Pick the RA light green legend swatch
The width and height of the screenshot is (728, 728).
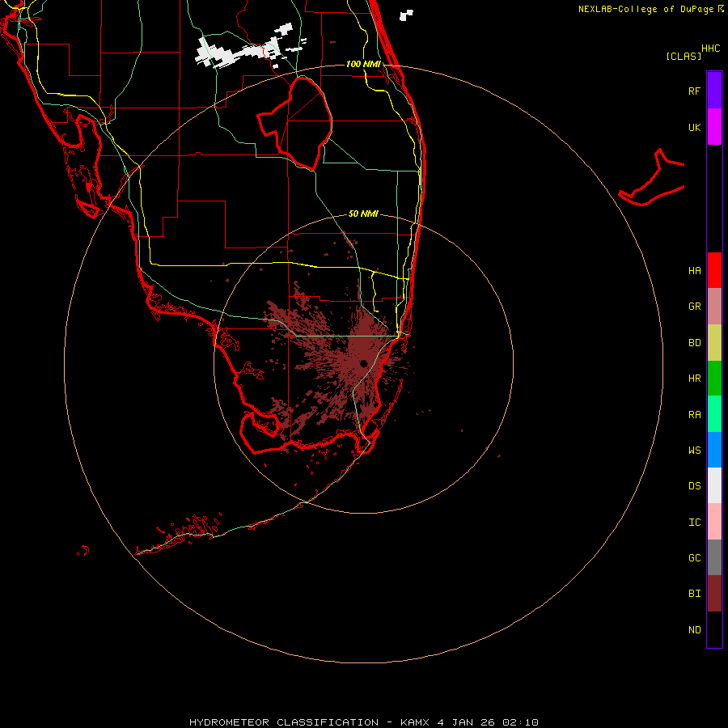click(x=714, y=414)
